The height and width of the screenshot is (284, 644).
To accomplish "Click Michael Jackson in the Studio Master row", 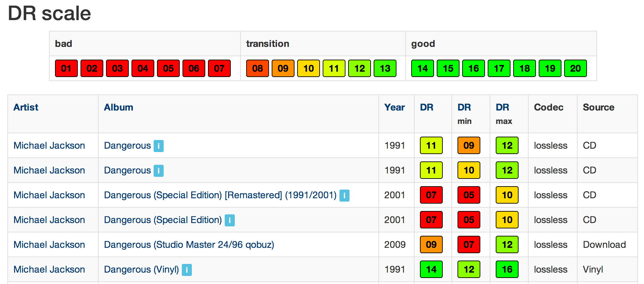I will pyautogui.click(x=49, y=244).
